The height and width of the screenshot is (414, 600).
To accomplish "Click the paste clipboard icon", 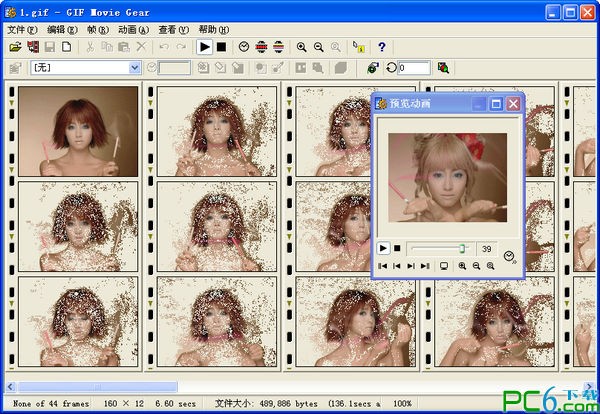I will click(x=124, y=47).
